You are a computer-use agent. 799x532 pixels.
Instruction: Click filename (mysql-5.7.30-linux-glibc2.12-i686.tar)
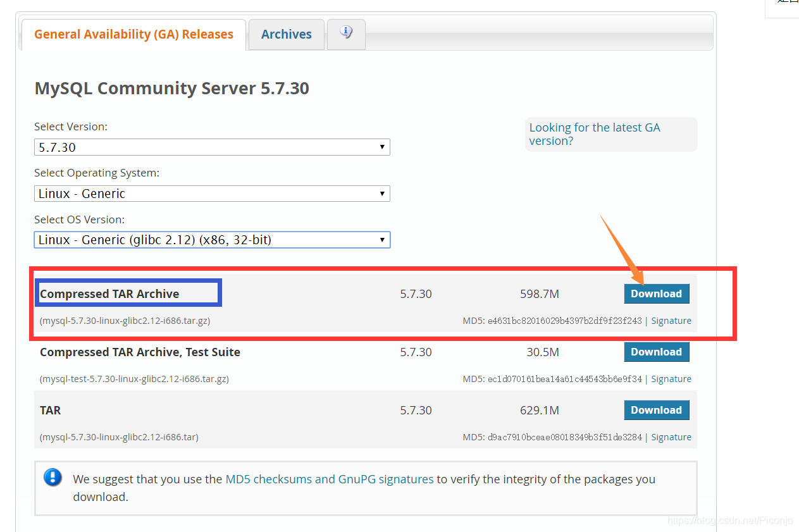point(119,437)
